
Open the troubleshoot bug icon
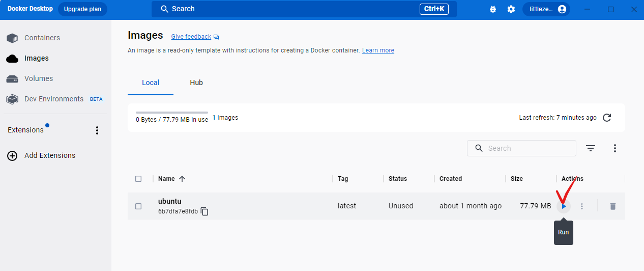[x=493, y=9]
